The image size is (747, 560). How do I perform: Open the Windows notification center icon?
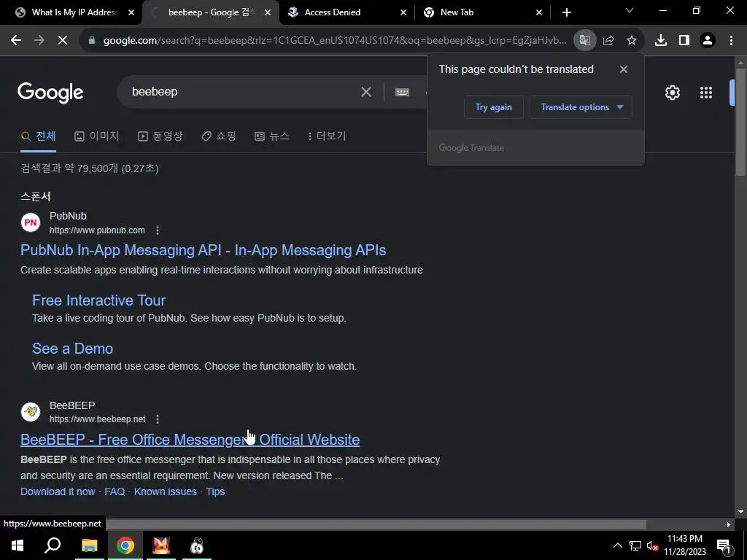tap(724, 546)
